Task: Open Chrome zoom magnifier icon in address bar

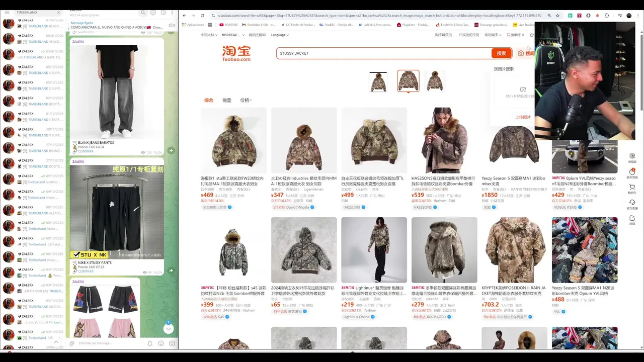Action: click(549, 16)
